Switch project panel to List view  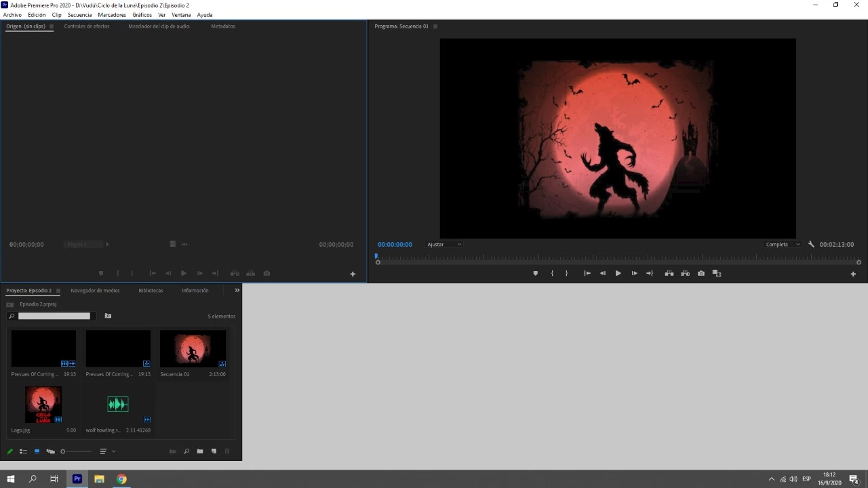point(23,451)
